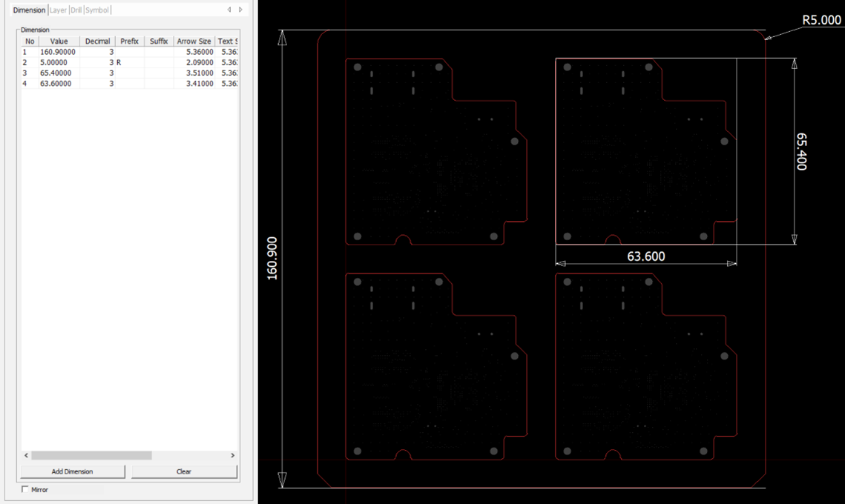Click the 160.900 height dimension text
Viewport: 845px width, 504px height.
pos(272,259)
